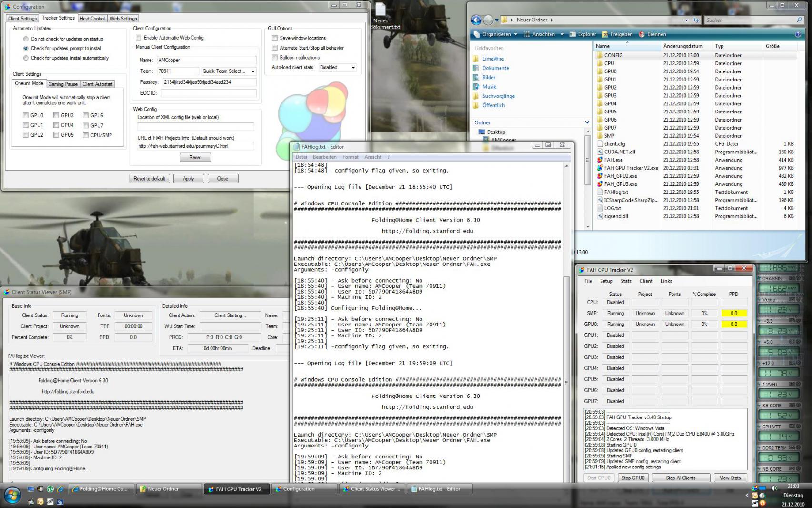This screenshot has height=508, width=812.
Task: Enable Balloon notifications checkbox
Action: [275, 58]
